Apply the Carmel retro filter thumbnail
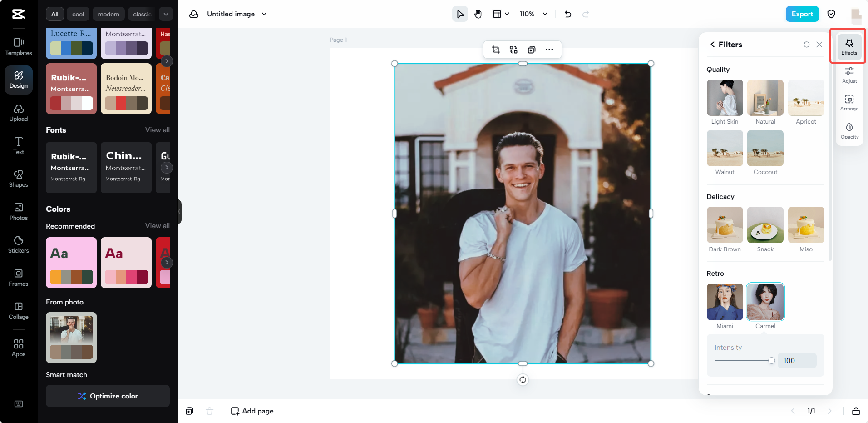 (x=765, y=301)
